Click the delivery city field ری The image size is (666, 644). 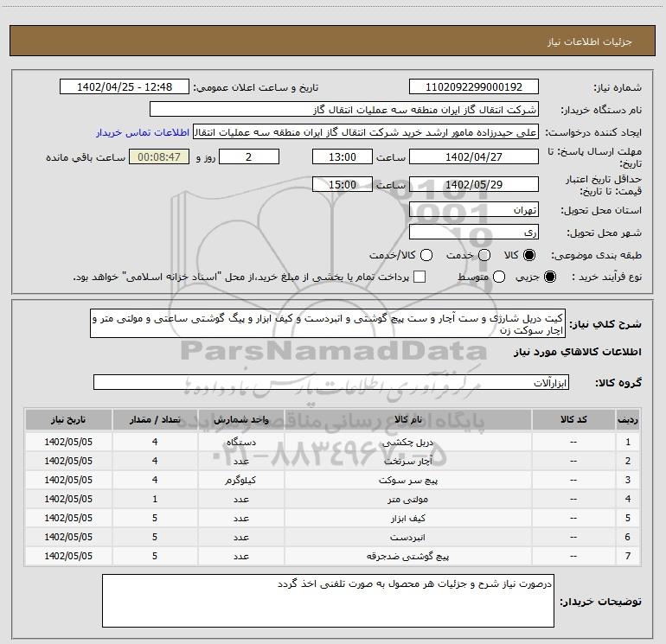click(x=474, y=233)
